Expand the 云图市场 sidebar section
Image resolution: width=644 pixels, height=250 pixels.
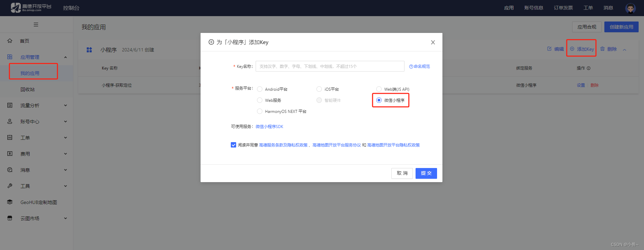click(66, 218)
